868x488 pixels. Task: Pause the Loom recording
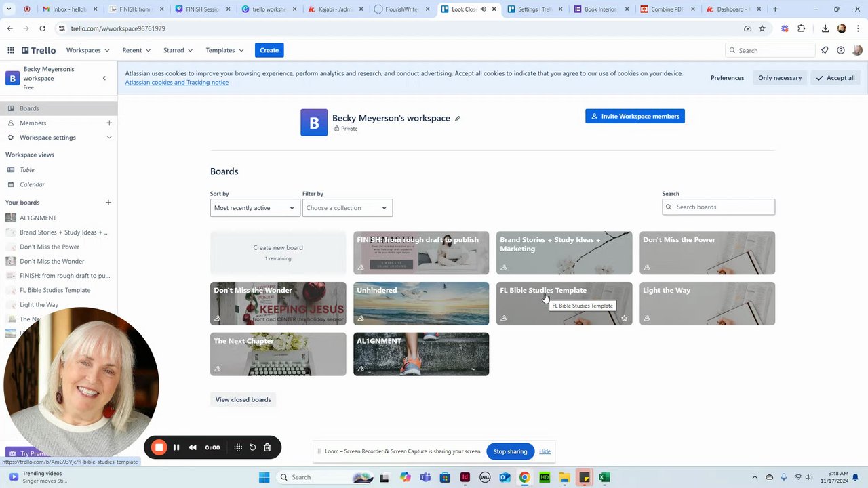pos(176,447)
